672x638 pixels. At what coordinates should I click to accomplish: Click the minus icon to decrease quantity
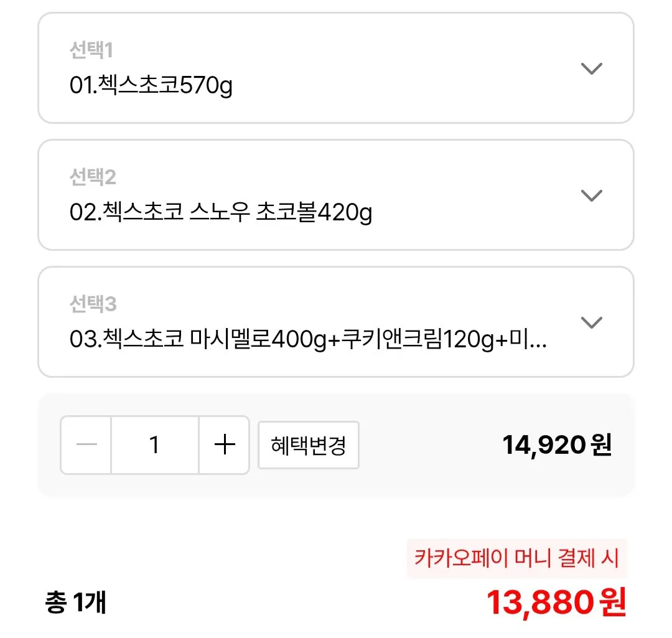tap(86, 444)
